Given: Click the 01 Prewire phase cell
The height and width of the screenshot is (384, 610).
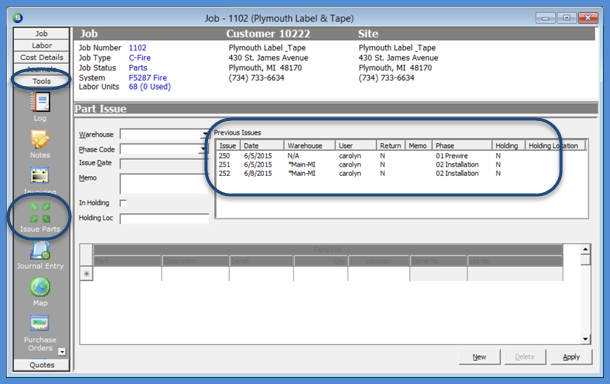Looking at the screenshot, I should tap(451, 156).
